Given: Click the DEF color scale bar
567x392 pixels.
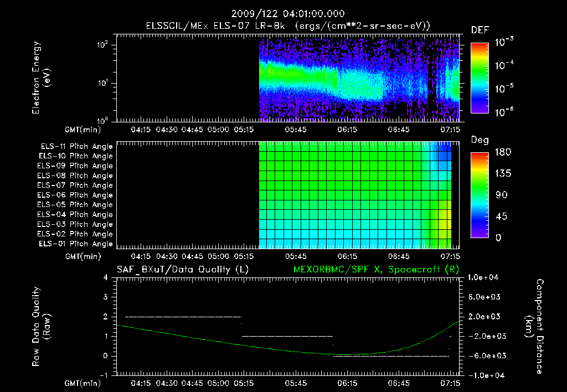Looking at the screenshot, I should coord(480,78).
